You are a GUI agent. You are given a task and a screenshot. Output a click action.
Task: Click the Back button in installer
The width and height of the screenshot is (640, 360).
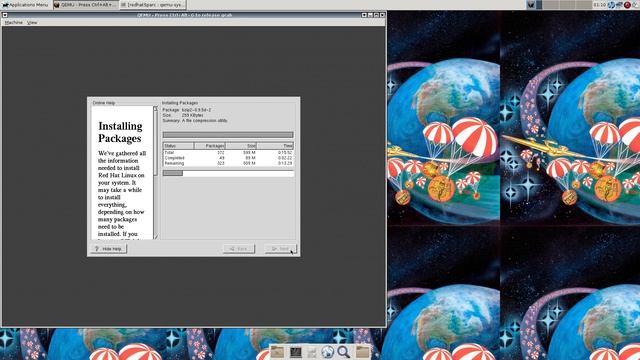[x=239, y=249]
